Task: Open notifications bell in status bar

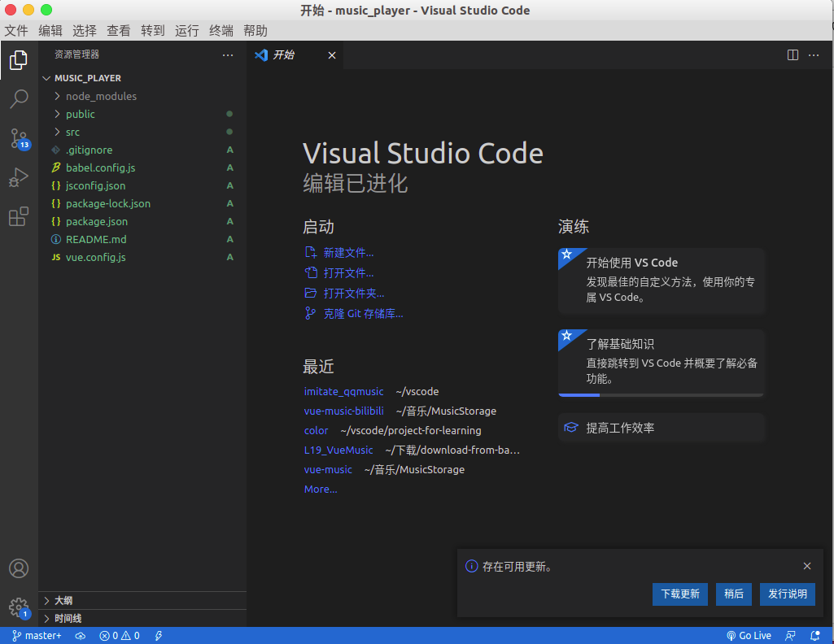Action: pos(814,636)
